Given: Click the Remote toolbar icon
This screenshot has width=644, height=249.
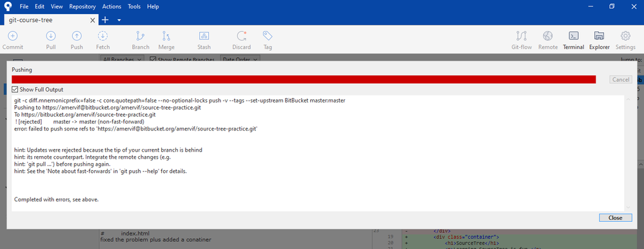Looking at the screenshot, I should (548, 35).
